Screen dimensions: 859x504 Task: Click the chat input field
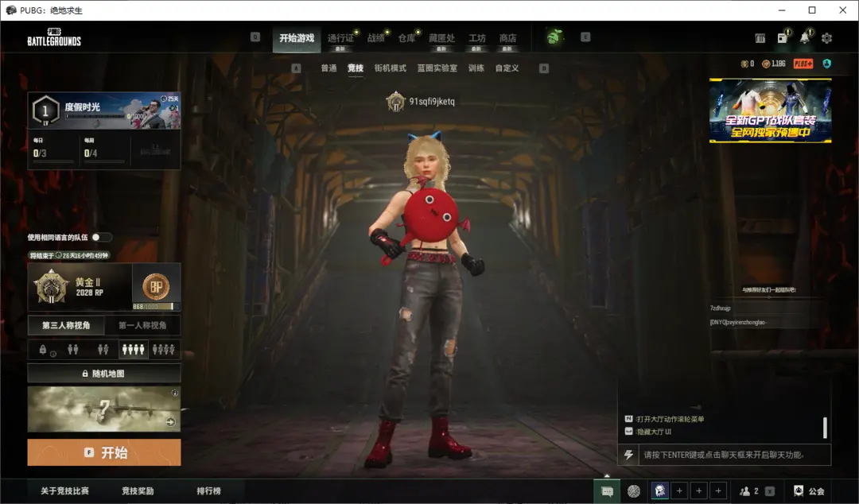coord(735,455)
